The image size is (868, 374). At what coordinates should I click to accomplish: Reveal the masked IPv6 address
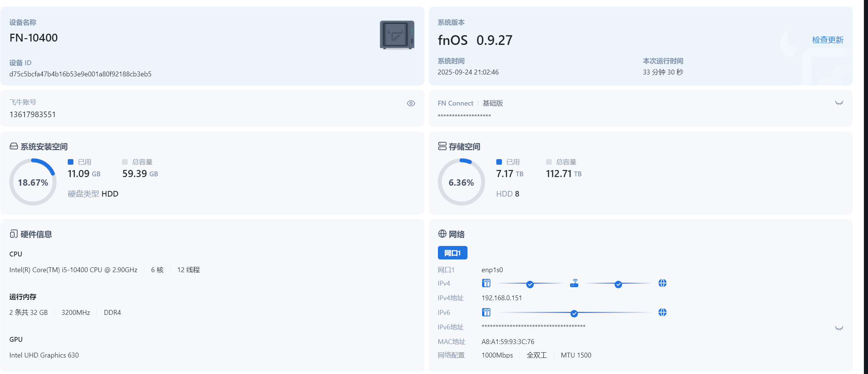point(839,328)
